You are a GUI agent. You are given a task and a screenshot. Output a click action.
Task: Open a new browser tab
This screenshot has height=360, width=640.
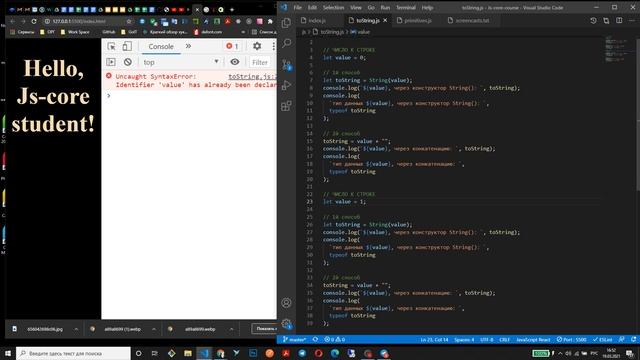tap(232, 9)
